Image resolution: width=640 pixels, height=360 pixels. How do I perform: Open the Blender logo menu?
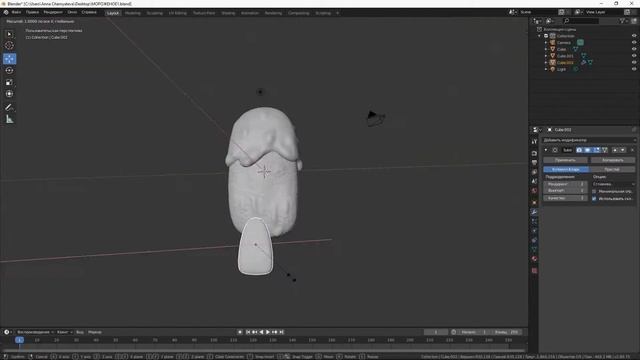(6, 12)
